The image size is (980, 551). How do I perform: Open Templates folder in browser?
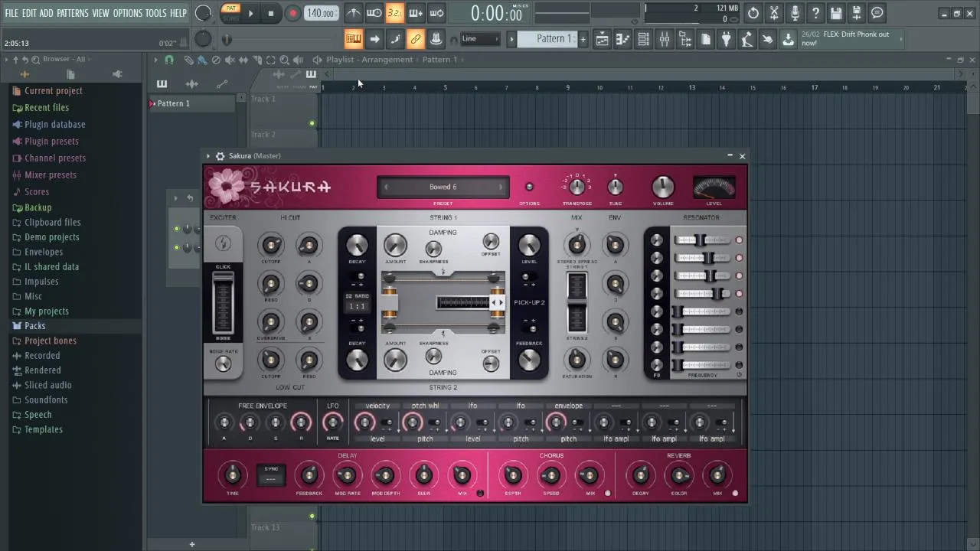(43, 430)
